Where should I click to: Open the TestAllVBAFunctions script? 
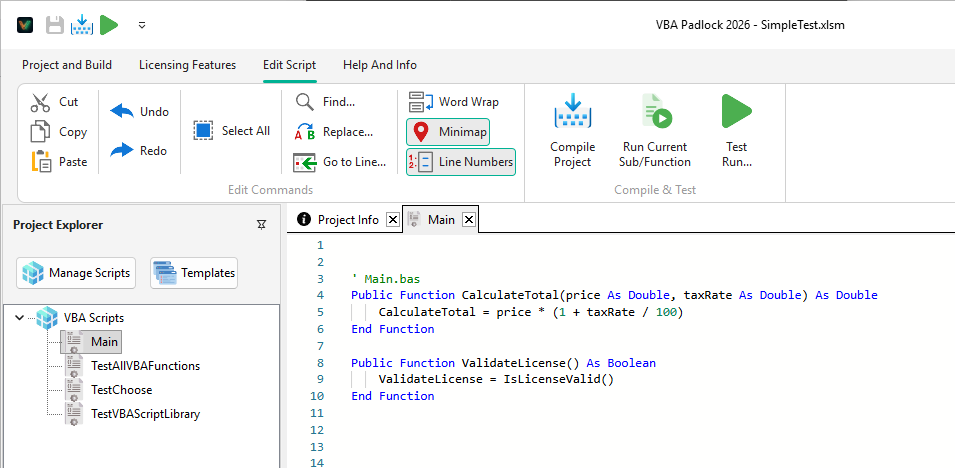point(145,366)
